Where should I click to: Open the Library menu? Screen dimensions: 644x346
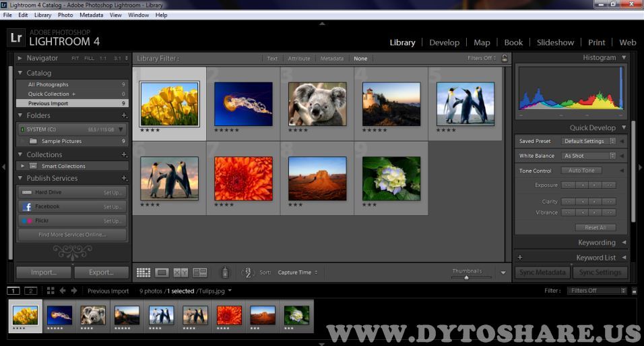[x=42, y=16]
